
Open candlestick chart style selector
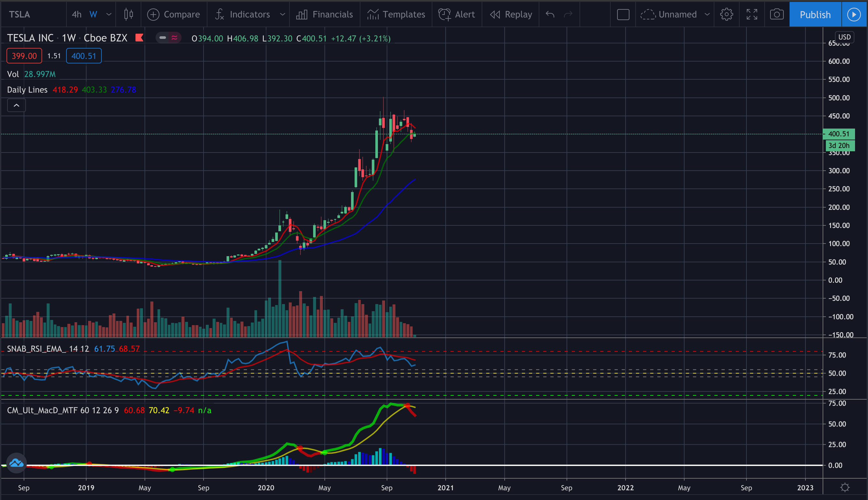pos(129,15)
